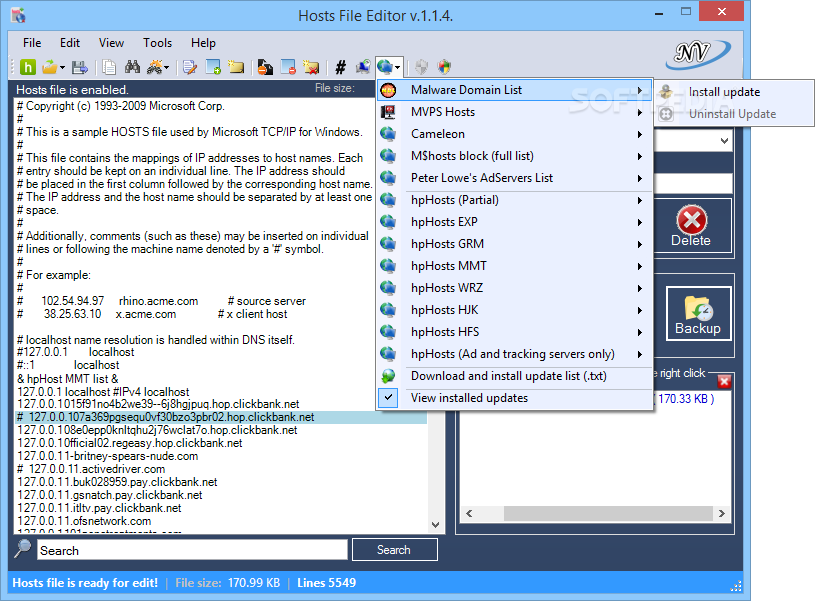Click the colored Windows shield icon
The width and height of the screenshot is (815, 601).
444,67
